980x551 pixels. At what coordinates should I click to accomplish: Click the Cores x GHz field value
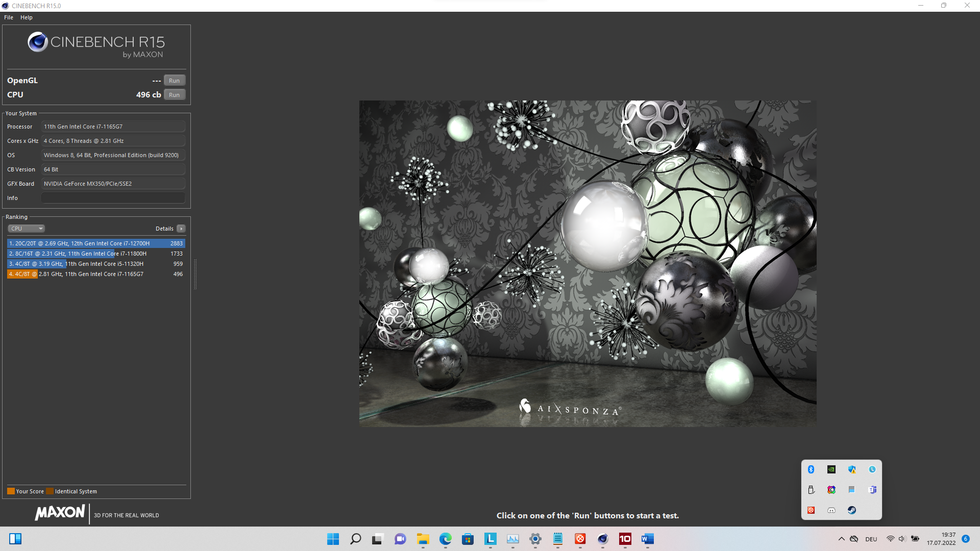[113, 141]
